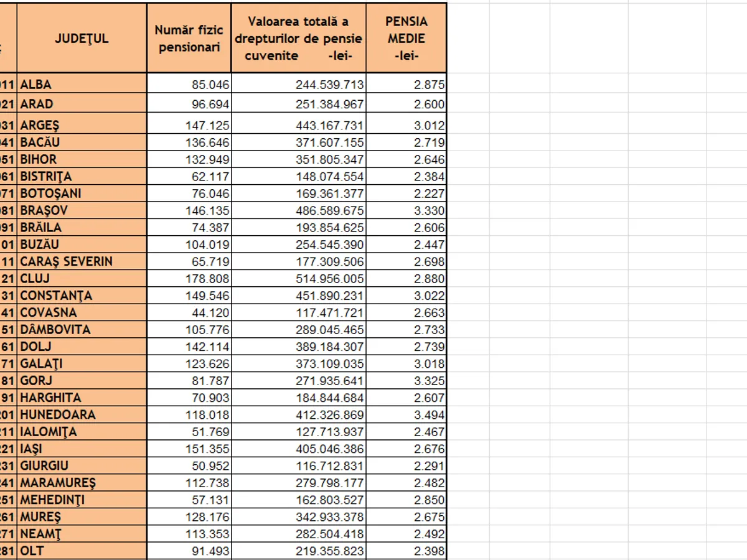This screenshot has width=747, height=560.
Task: Click the MUREŞ county cell
Action: (x=82, y=516)
